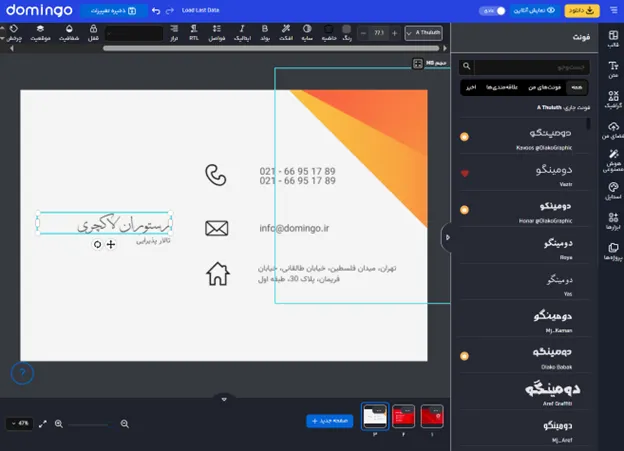Click the صفحه جدید new page button
Screen dimensions: 624x451
tap(330, 421)
